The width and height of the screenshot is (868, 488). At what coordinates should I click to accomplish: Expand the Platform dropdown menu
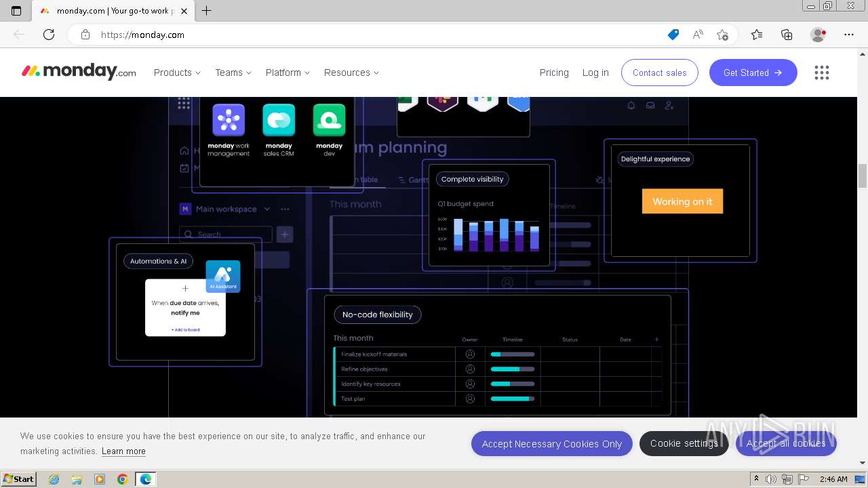[288, 73]
